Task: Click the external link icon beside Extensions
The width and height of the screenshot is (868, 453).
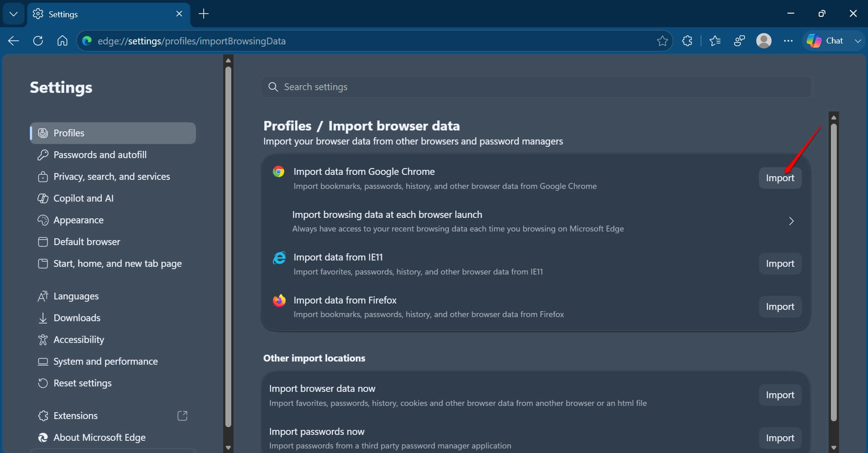Action: click(182, 416)
